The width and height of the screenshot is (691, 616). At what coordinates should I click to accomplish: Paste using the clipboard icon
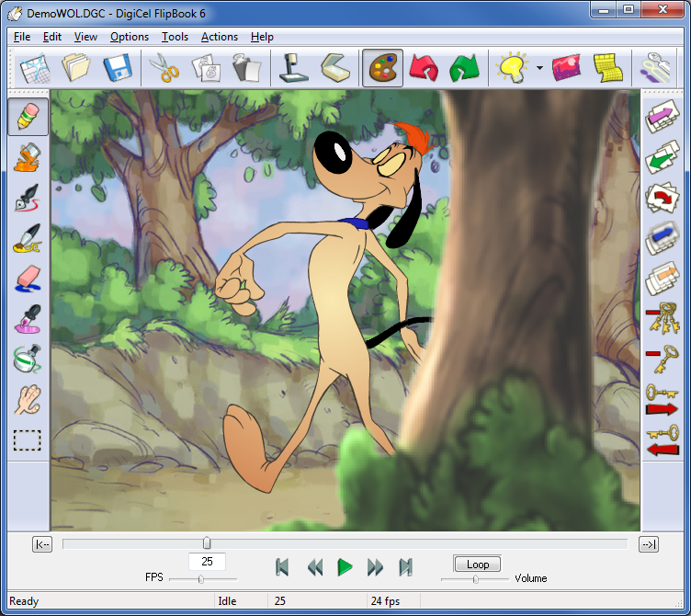tap(247, 67)
